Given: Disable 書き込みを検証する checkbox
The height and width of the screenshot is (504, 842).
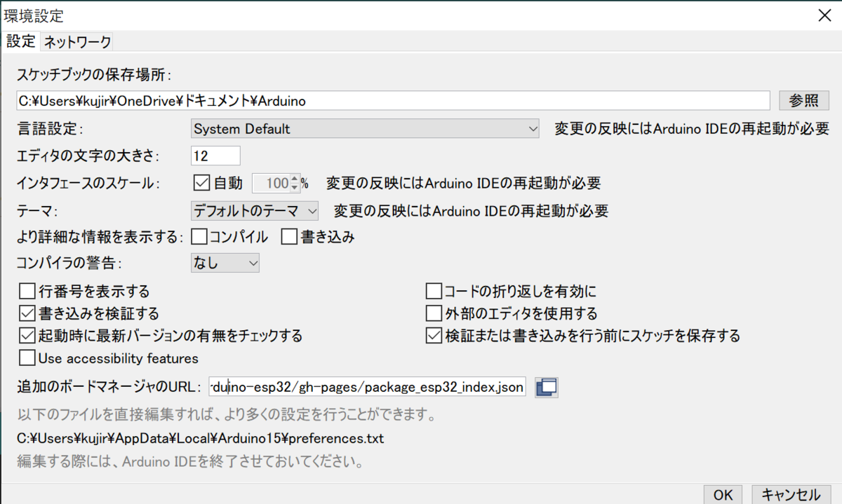Looking at the screenshot, I should point(27,313).
